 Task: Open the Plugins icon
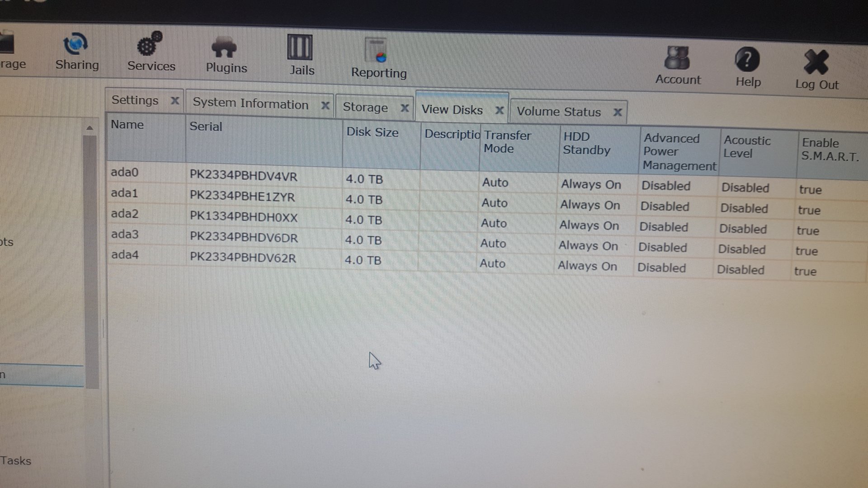click(224, 47)
